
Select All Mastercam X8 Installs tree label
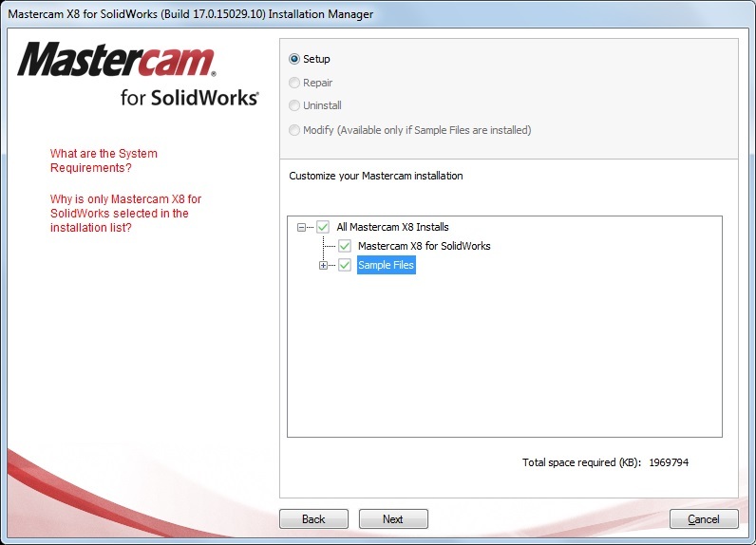point(392,227)
